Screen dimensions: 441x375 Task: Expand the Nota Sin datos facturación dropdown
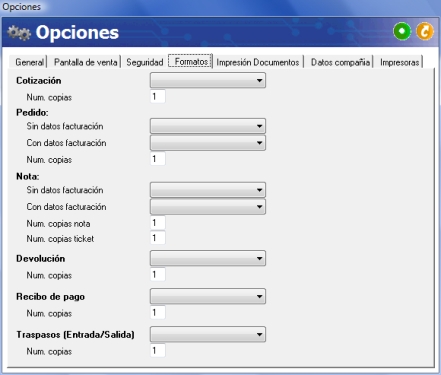tap(208, 190)
